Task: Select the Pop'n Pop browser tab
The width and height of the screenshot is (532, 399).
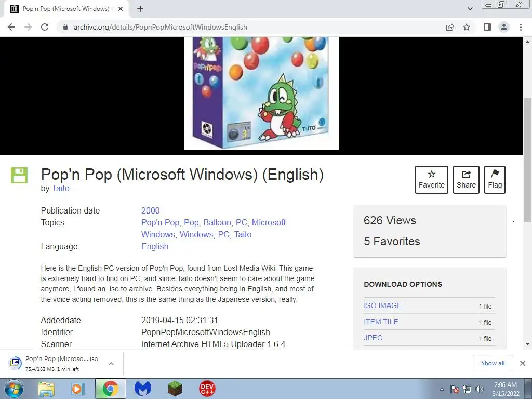Action: click(x=66, y=9)
